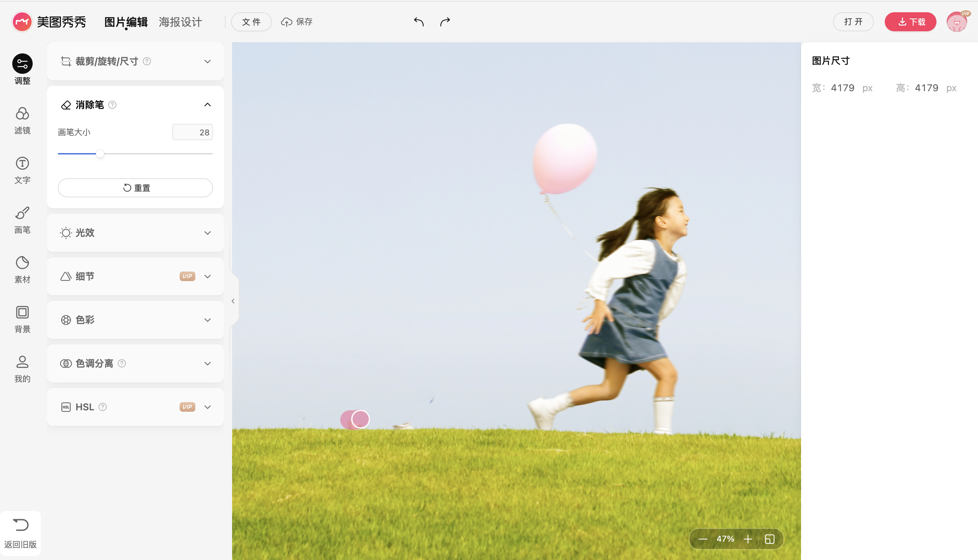Image resolution: width=978 pixels, height=560 pixels.
Task: Click the 重置 reset button
Action: click(135, 188)
